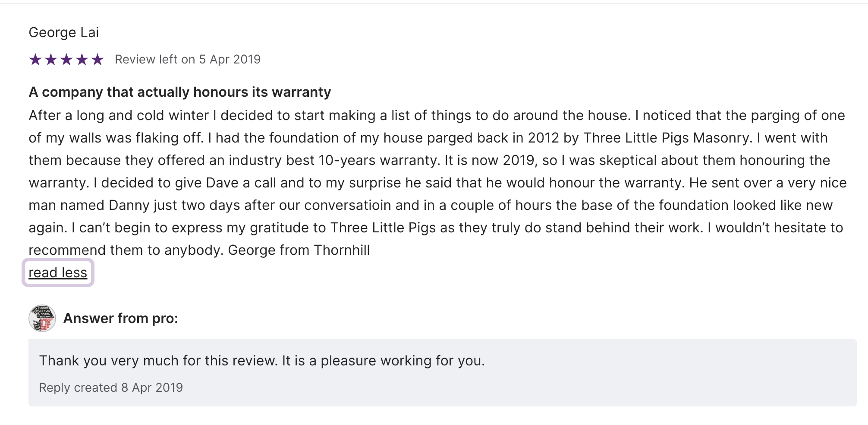Click the fourth purple rating star
This screenshot has width=868, height=425.
(x=82, y=60)
